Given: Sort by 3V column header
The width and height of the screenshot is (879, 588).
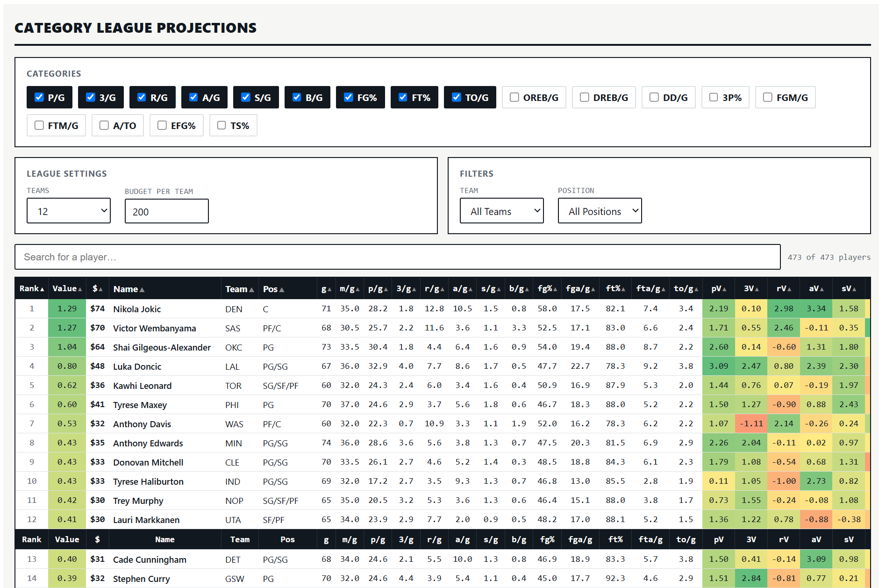Looking at the screenshot, I should click(x=751, y=289).
